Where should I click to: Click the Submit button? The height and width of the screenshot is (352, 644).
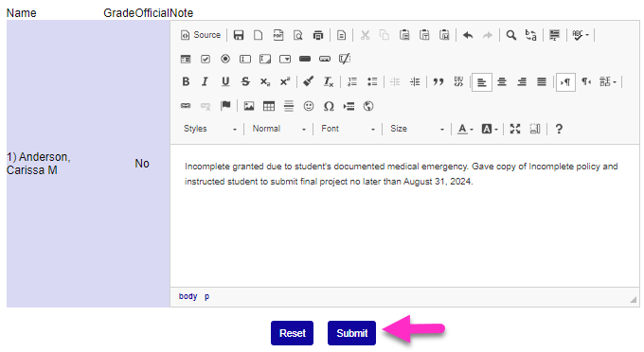click(352, 333)
